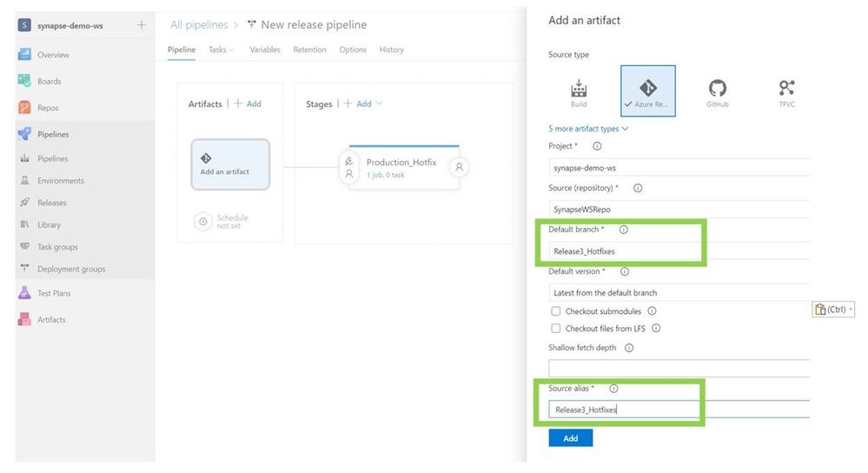Select the Build source type

coord(579,92)
